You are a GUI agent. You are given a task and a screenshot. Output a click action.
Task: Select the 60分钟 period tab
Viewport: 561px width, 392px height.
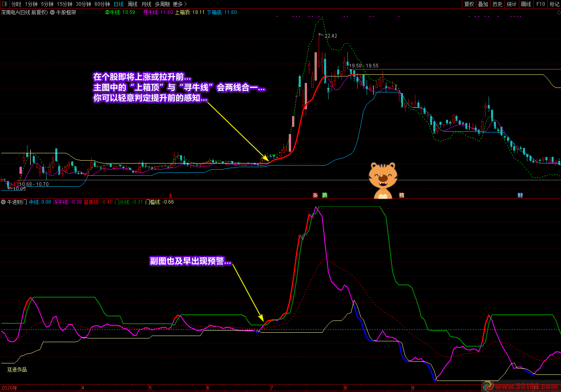point(102,4)
